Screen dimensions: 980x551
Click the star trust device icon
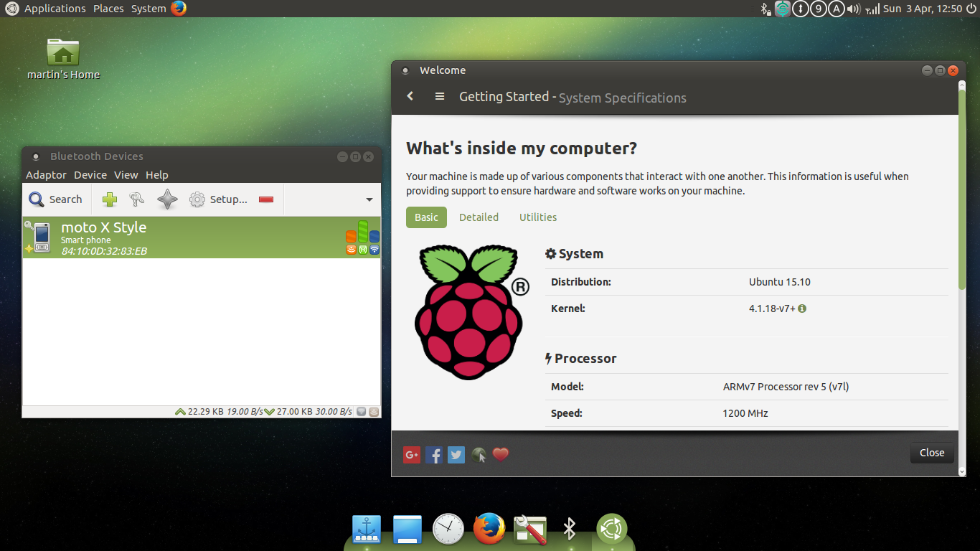[167, 199]
